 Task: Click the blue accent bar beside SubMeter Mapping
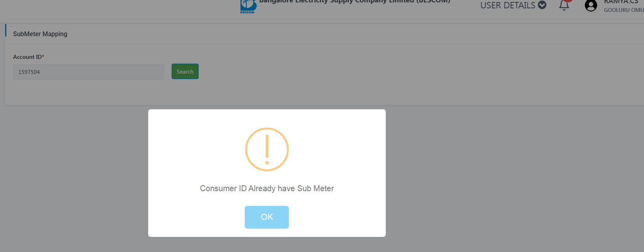[6, 30]
